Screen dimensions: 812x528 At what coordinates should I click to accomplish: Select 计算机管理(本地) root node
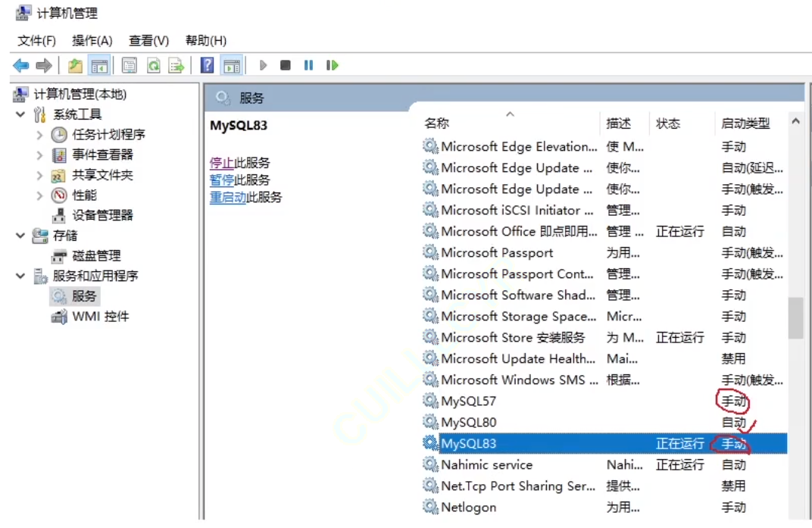click(x=80, y=94)
